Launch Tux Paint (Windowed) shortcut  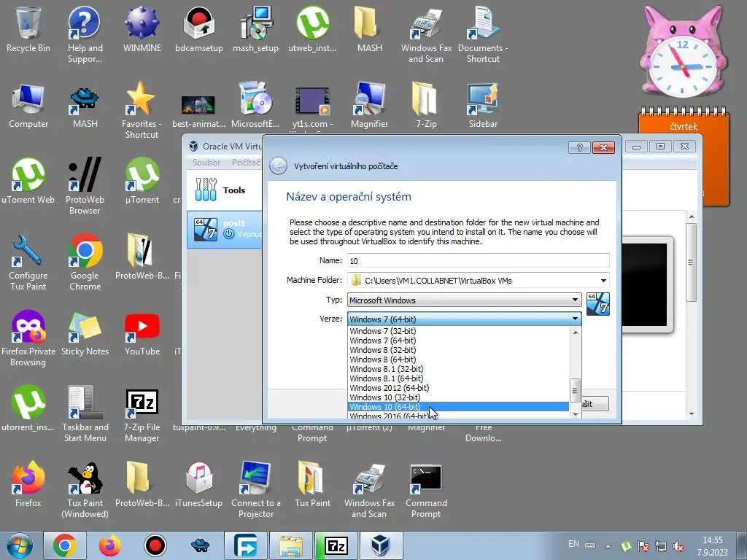(85, 489)
